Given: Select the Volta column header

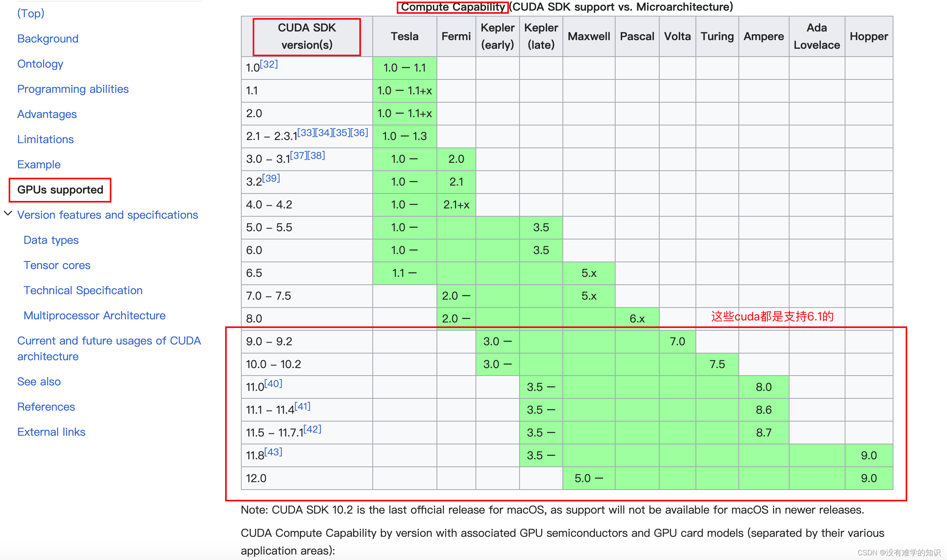Looking at the screenshot, I should point(677,37).
